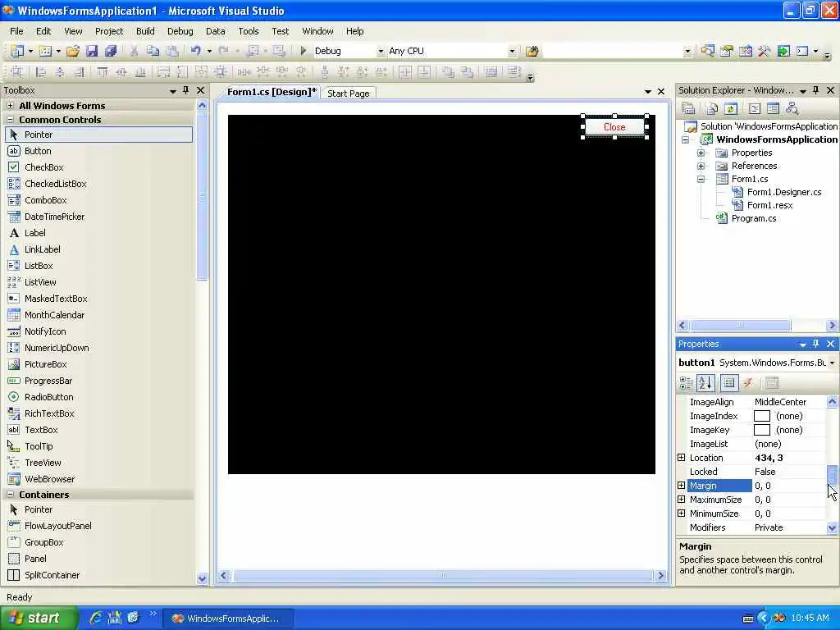The width and height of the screenshot is (840, 630).
Task: Toggle auto-hide pin on Properties panel
Action: point(816,344)
